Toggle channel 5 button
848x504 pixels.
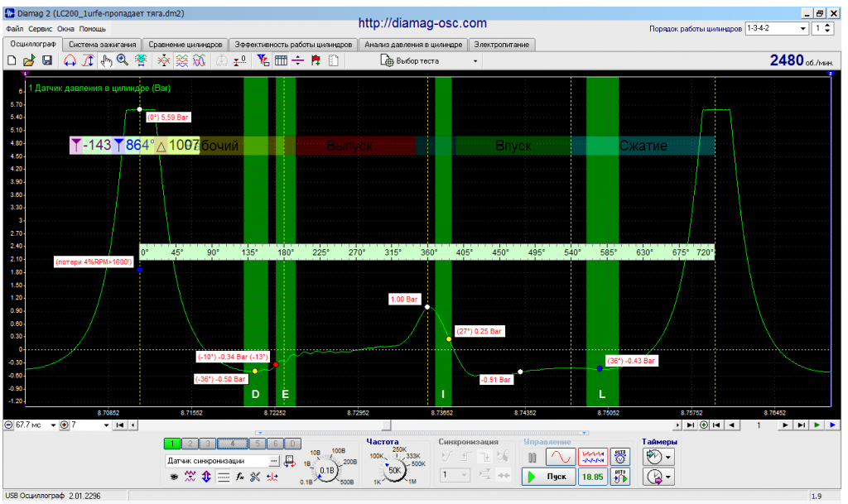(x=258, y=444)
